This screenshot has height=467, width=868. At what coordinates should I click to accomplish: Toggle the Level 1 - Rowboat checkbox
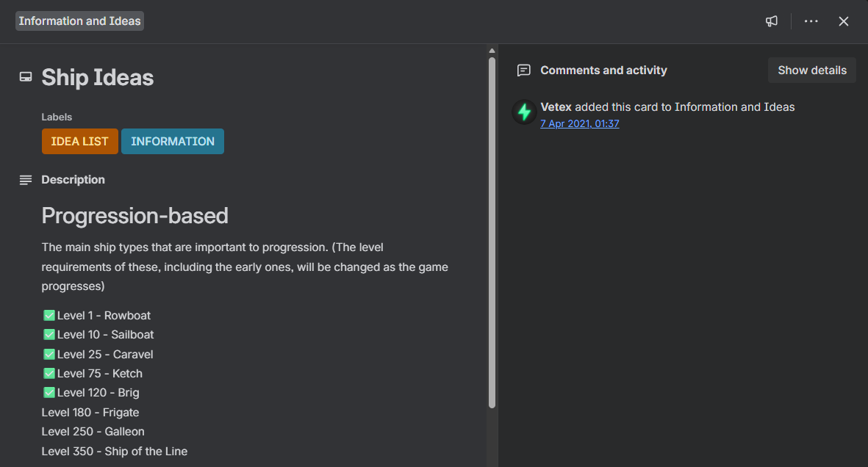(49, 316)
